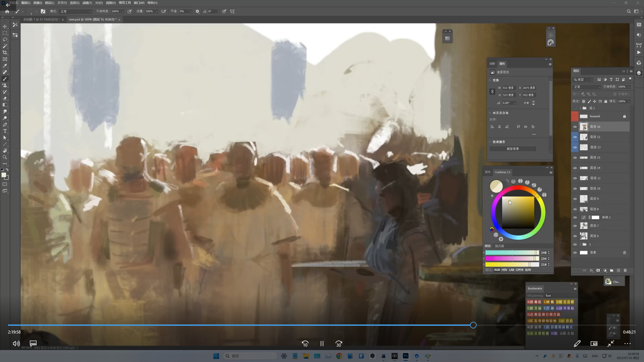
Task: Align left edges in the Properties panel
Action: [492, 127]
